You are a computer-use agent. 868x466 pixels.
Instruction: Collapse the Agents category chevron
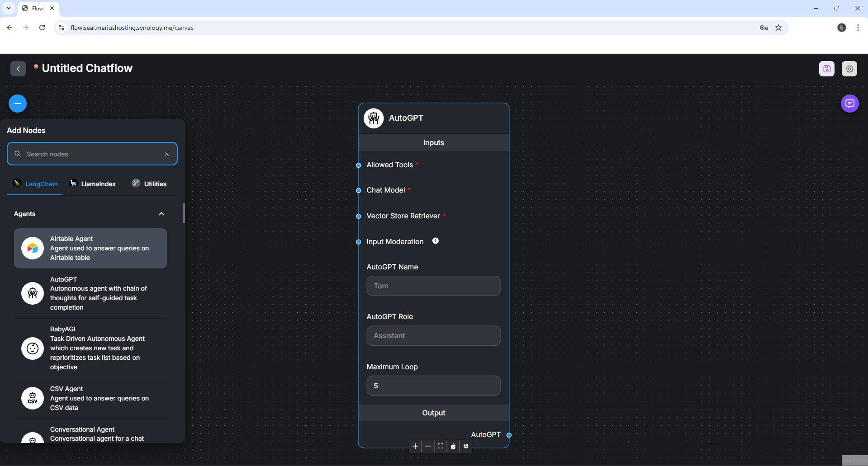click(x=161, y=214)
